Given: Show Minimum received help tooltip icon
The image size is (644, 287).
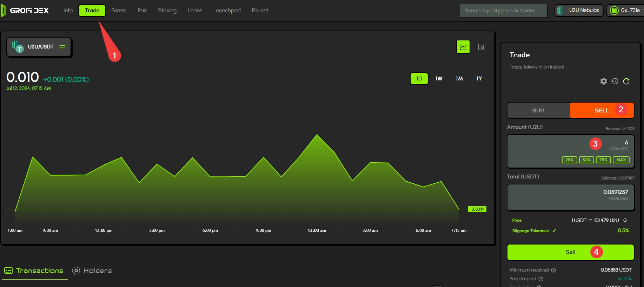Looking at the screenshot, I should 553,270.
